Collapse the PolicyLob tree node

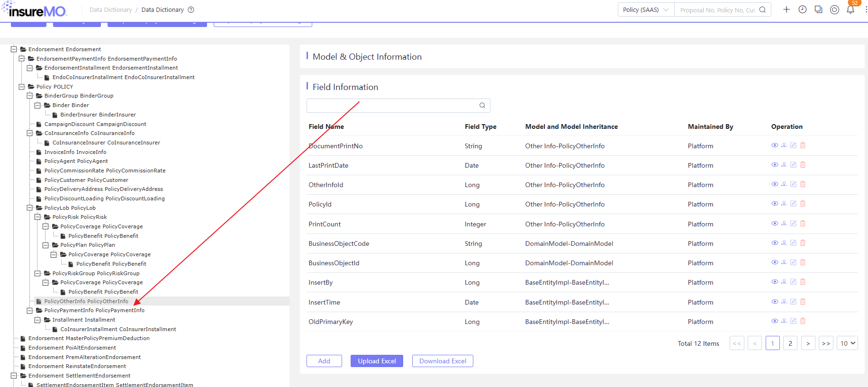click(30, 208)
